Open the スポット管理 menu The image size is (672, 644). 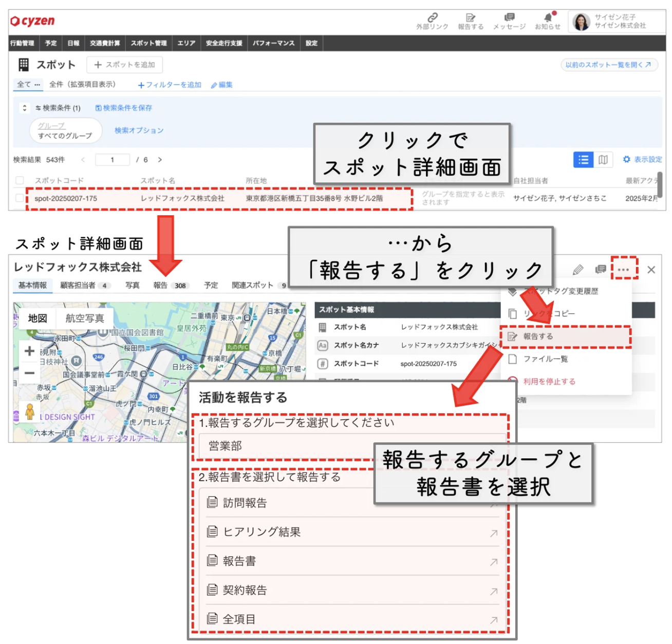pyautogui.click(x=148, y=43)
